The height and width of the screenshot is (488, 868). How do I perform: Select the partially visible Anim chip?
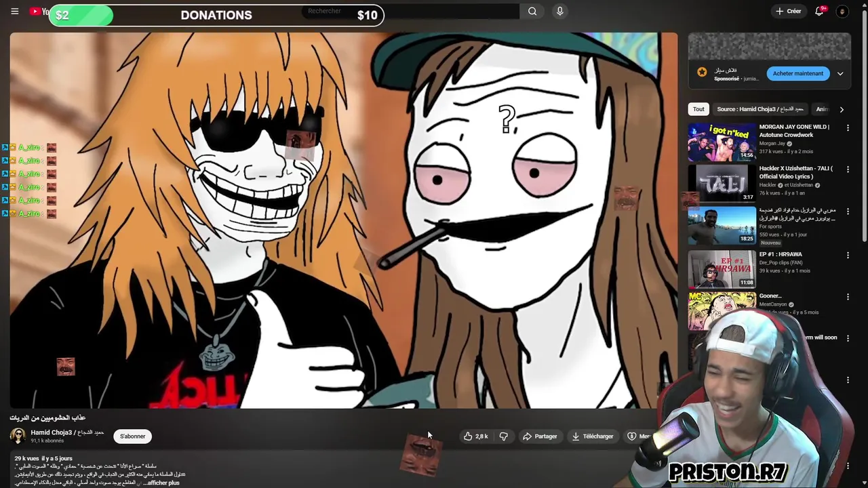821,109
